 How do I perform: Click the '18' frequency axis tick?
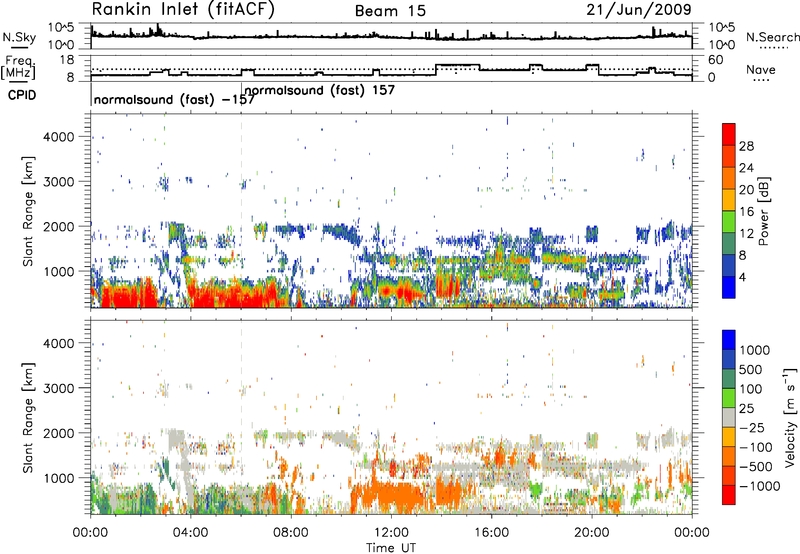tap(66, 60)
